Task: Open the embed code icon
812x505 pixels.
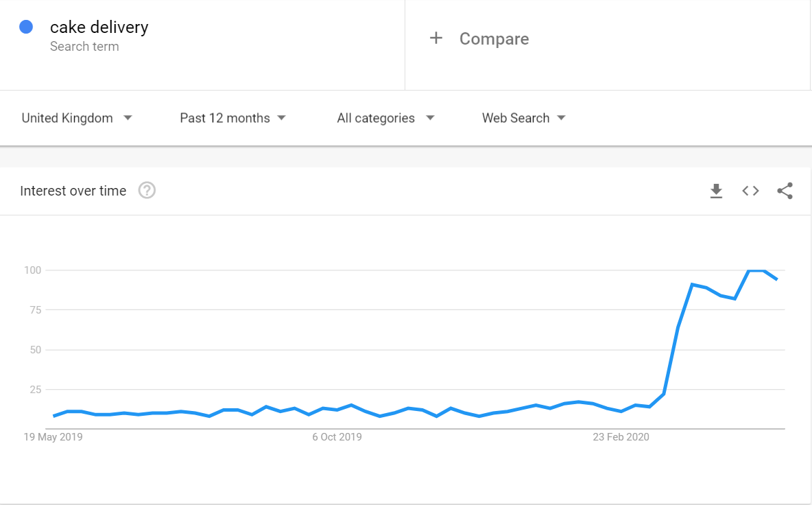Action: (751, 191)
